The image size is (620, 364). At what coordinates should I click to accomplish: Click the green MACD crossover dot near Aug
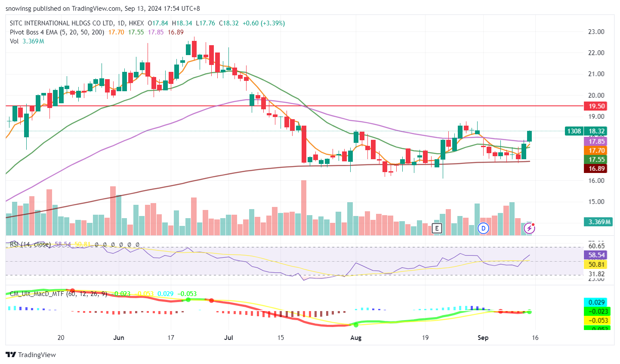click(x=355, y=325)
